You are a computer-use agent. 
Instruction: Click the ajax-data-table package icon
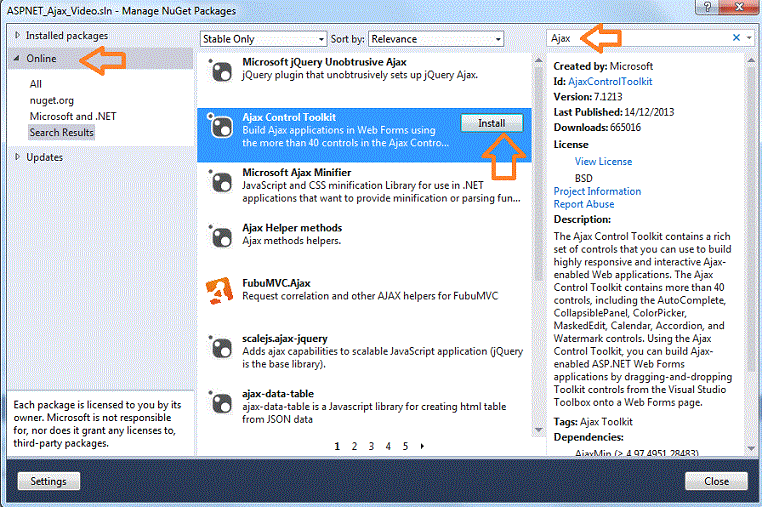[x=221, y=403]
